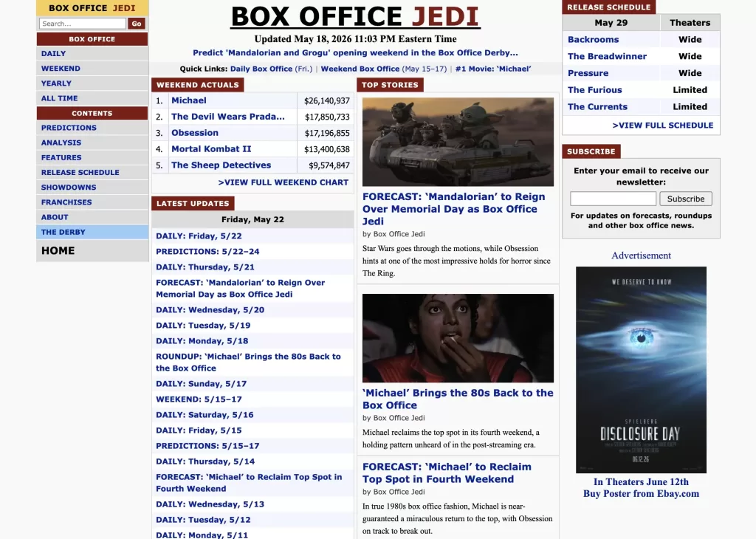Open Michael Reclaim forecast in Latest Updates
This screenshot has height=539, width=756.
click(x=249, y=483)
